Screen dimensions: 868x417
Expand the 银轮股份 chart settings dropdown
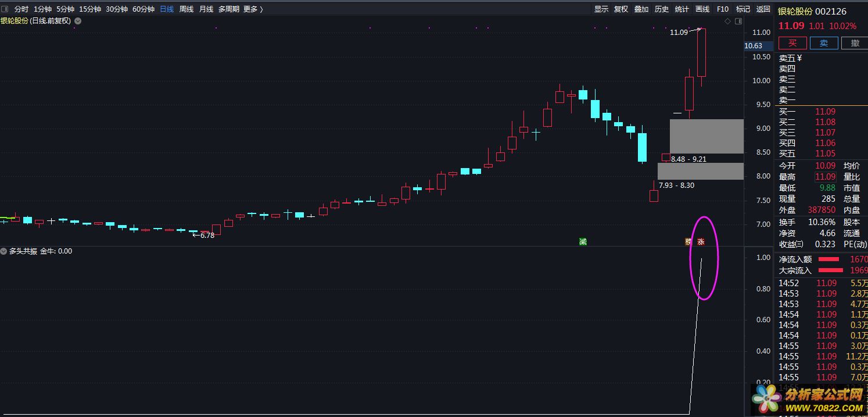[78, 21]
